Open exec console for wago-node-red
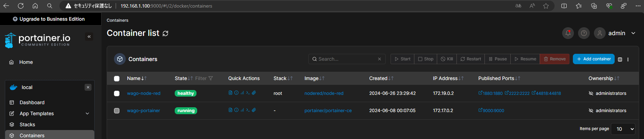The width and height of the screenshot is (644, 139). click(248, 93)
